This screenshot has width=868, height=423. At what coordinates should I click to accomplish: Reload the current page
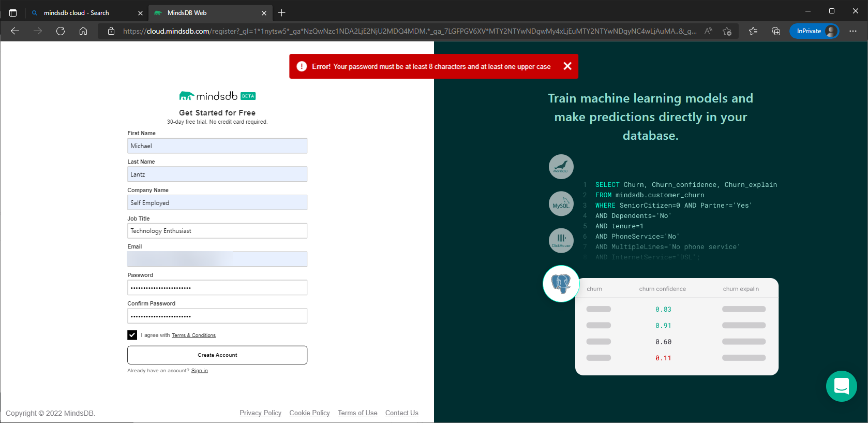61,31
